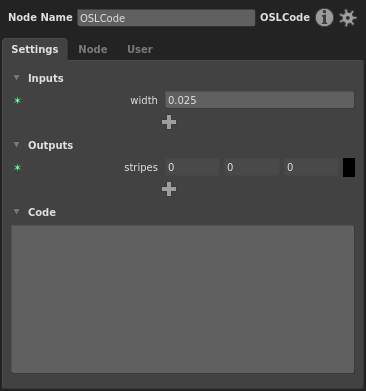Add a new input with plus
The height and width of the screenshot is (391, 366).
pyautogui.click(x=169, y=122)
